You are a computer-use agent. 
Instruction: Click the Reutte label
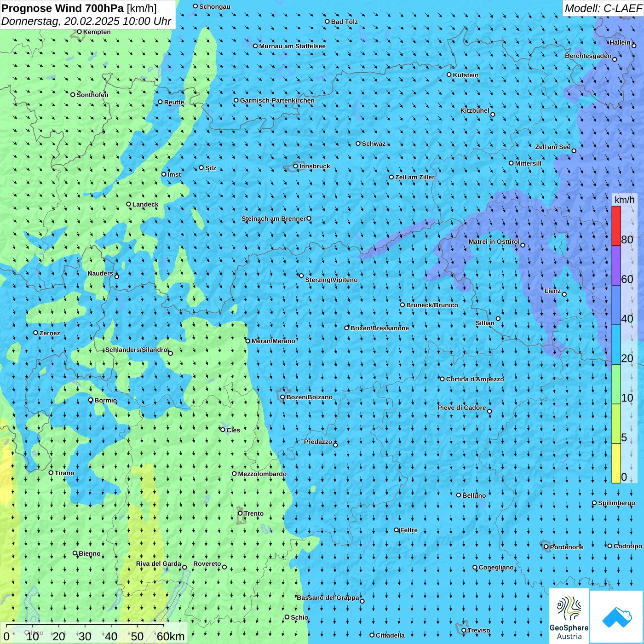174,102
